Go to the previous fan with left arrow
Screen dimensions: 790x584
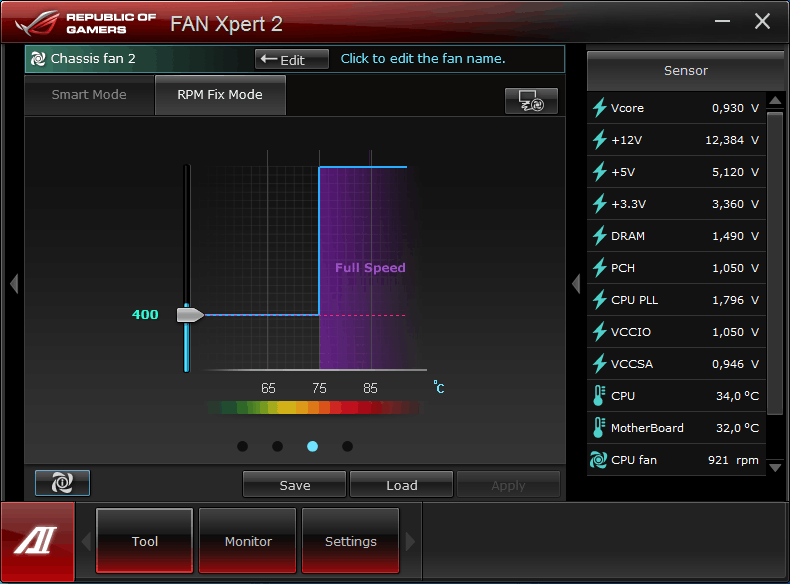point(14,283)
